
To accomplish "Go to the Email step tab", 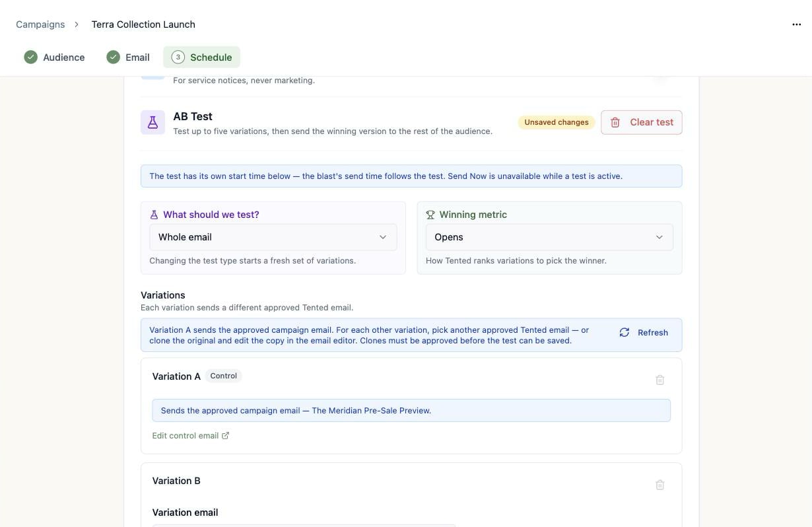I will pos(128,57).
